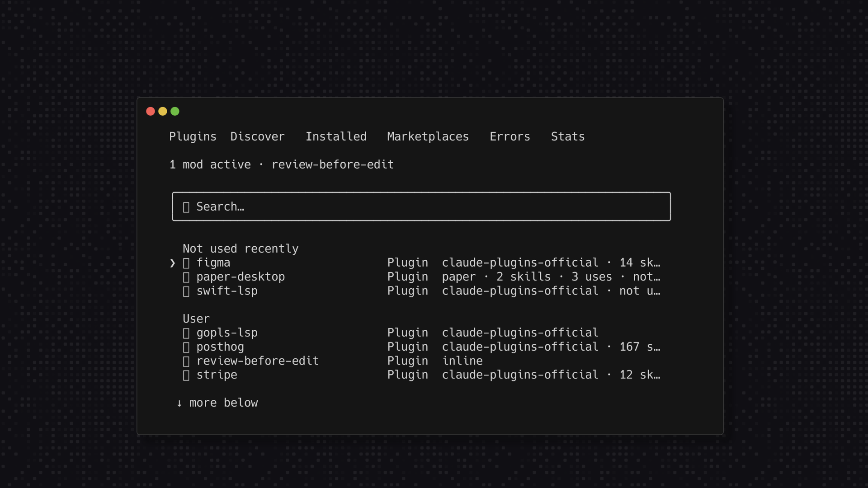Toggle the swift-lsp plugin status icon
Image resolution: width=868 pixels, height=488 pixels.
tap(186, 291)
